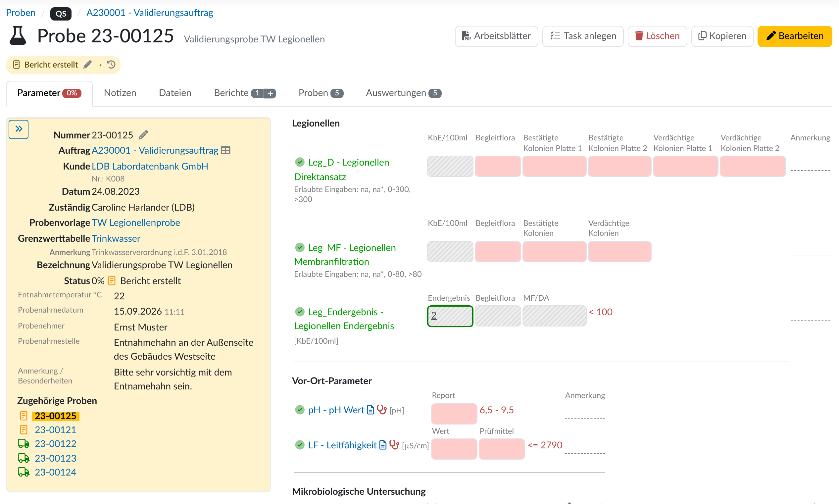This screenshot has height=504, width=839.
Task: Click the stethoscope icon next to pH Wert
Action: tap(382, 410)
